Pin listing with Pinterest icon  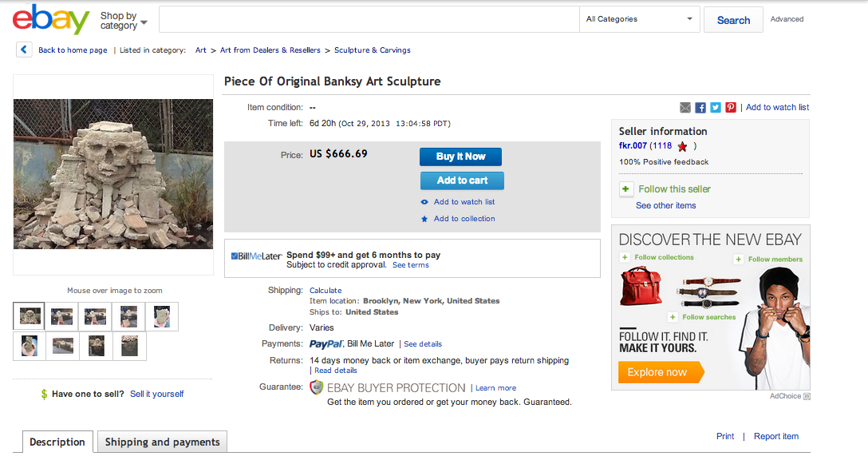pos(731,108)
